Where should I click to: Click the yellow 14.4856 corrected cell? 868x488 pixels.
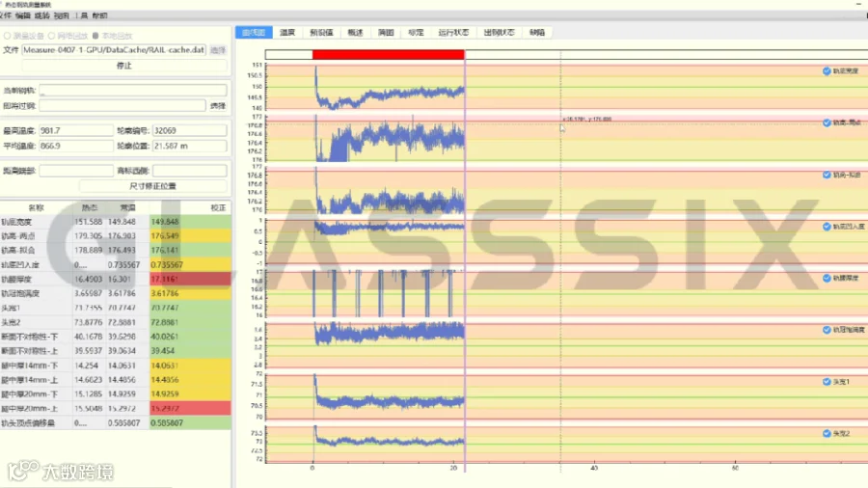[190, 380]
